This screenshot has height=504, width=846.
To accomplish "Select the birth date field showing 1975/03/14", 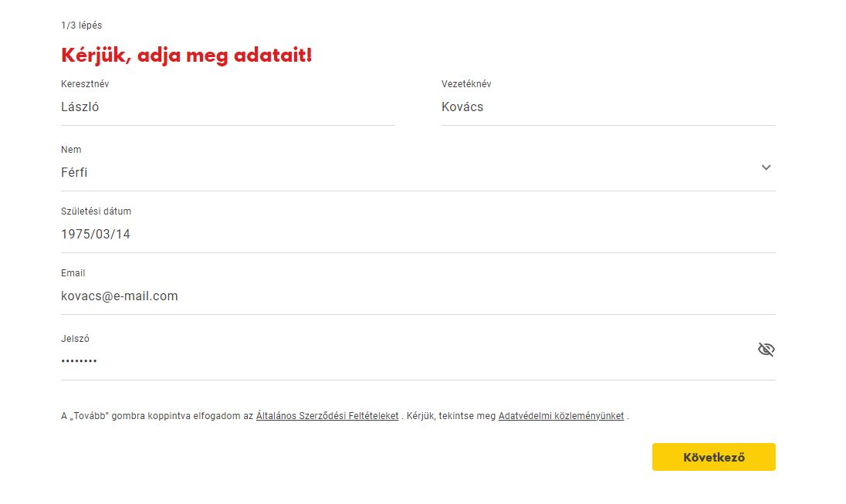I will pos(417,235).
